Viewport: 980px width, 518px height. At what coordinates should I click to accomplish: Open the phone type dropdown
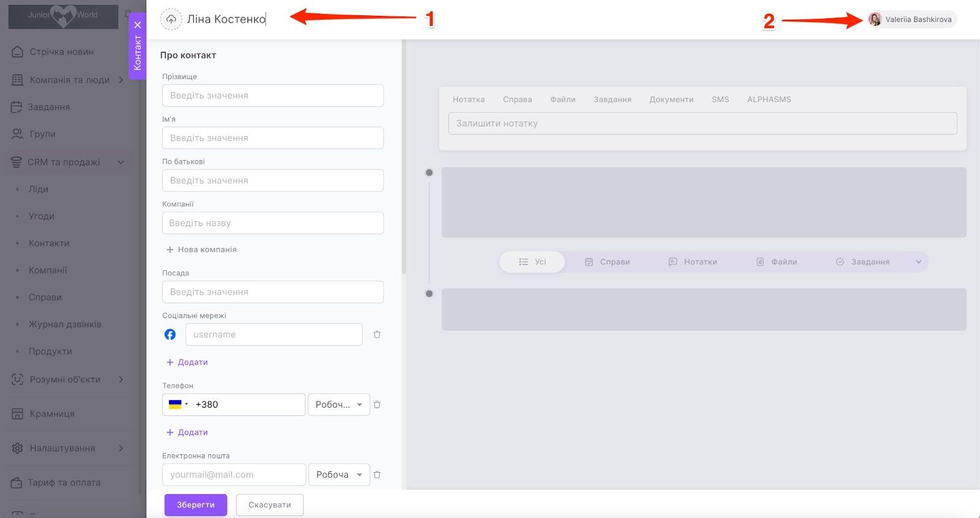tap(339, 405)
